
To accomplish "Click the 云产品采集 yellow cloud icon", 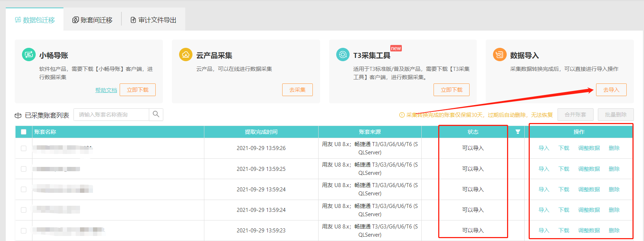I will tap(186, 55).
